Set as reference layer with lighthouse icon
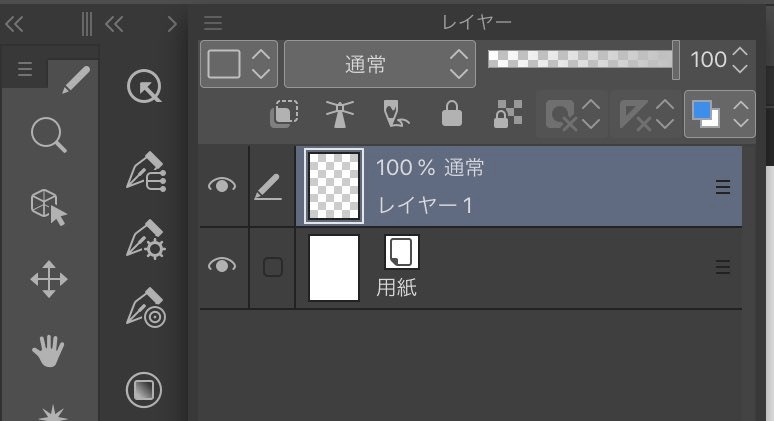The height and width of the screenshot is (421, 774). [x=340, y=115]
